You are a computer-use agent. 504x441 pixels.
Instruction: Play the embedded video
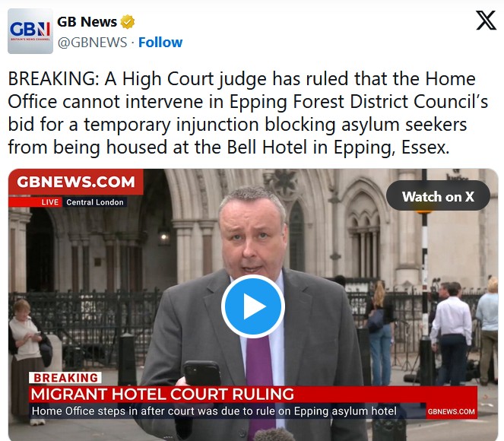click(253, 306)
